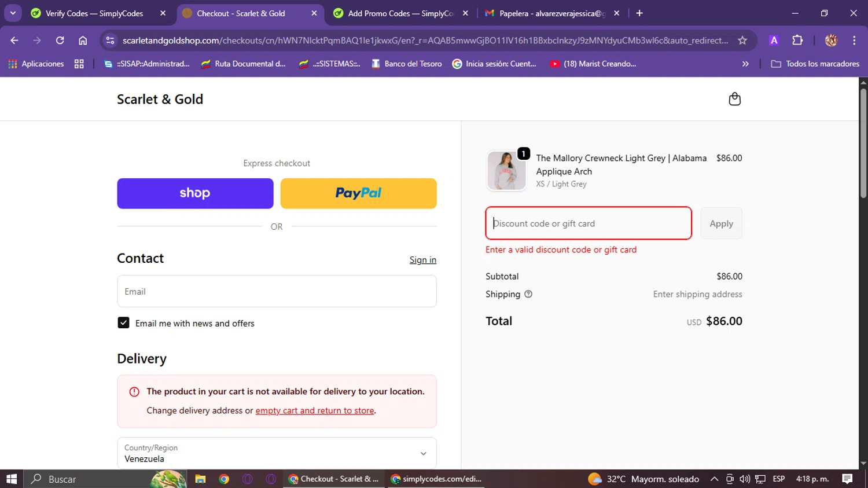
Task: Click the page vertical scrollbar
Action: pos(863,143)
